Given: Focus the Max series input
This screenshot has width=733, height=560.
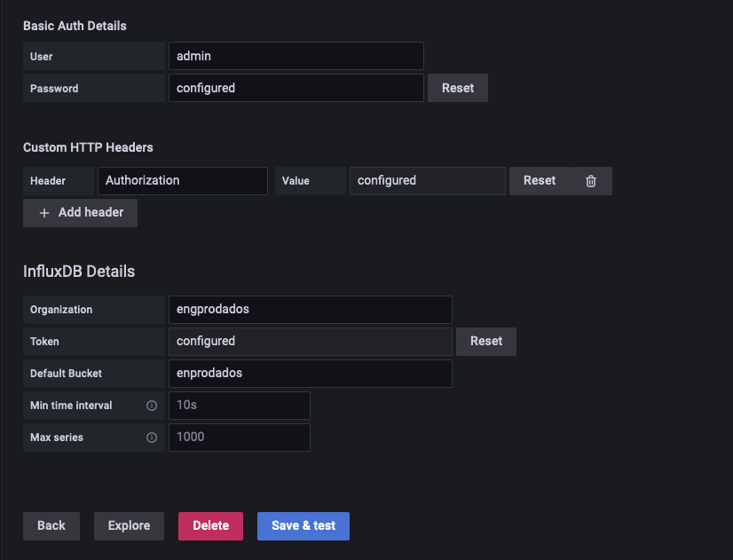Looking at the screenshot, I should (240, 438).
